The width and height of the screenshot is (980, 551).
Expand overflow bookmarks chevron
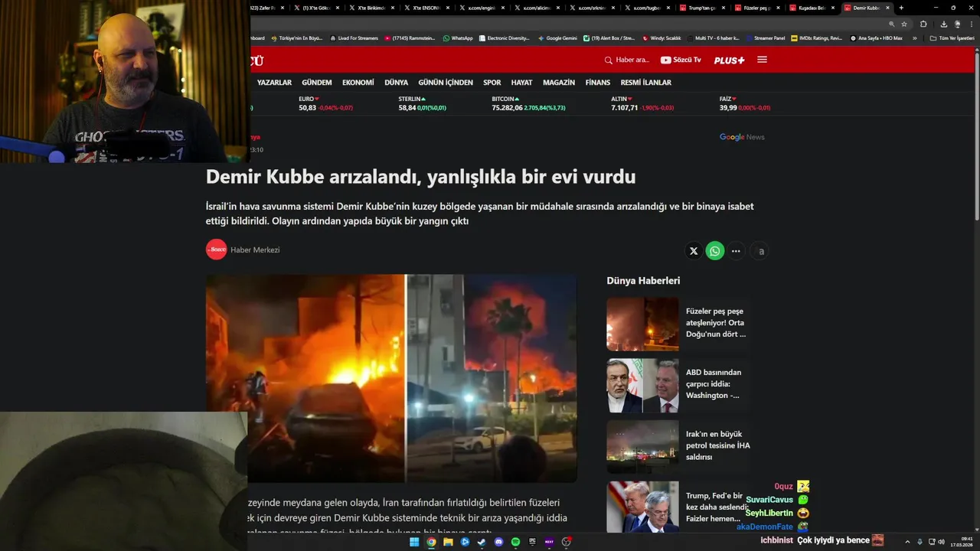coord(914,38)
